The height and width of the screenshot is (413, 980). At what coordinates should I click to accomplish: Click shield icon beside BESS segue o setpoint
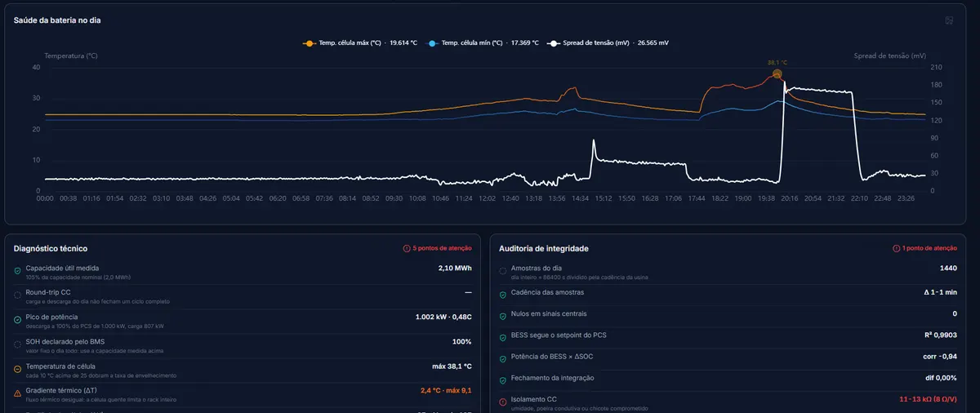[x=503, y=338]
